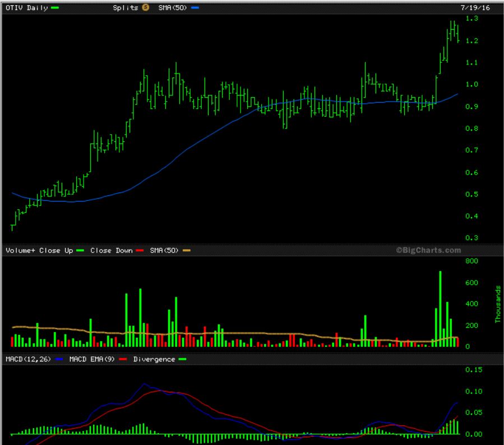The height and width of the screenshot is (445, 504).
Task: Click the blue SMA(50) price legend swatch
Action: [x=195, y=8]
